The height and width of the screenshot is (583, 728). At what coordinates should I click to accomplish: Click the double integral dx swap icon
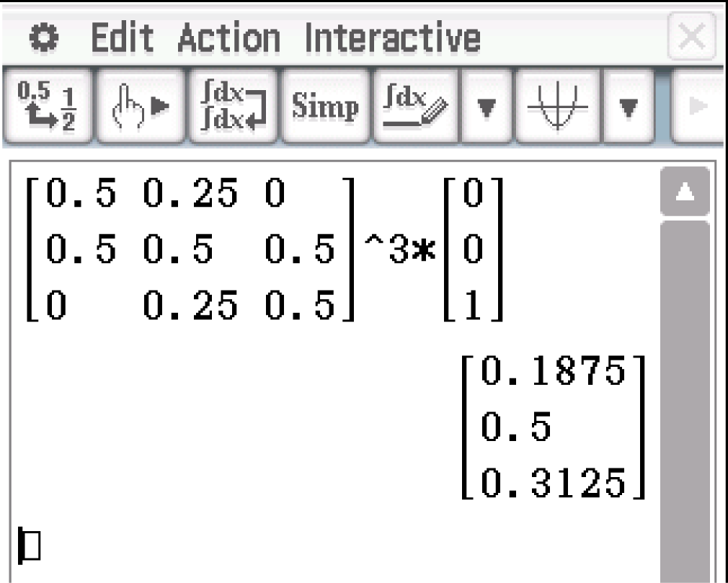pyautogui.click(x=232, y=107)
